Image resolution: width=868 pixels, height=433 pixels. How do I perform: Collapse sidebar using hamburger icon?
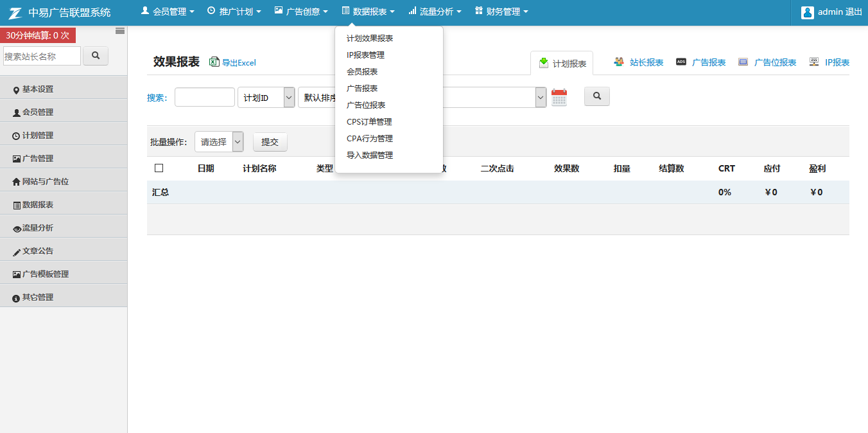(119, 31)
